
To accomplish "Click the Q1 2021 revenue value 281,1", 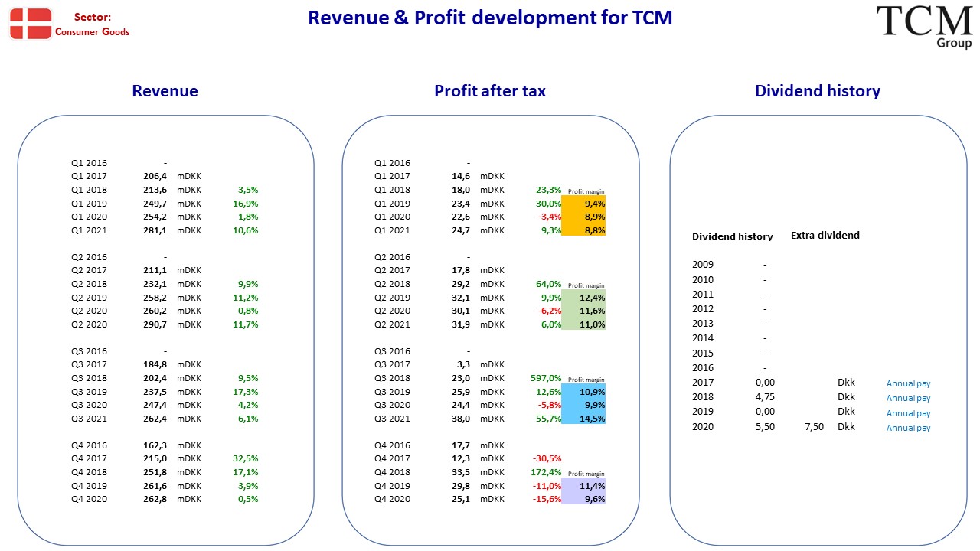I will 155,230.
